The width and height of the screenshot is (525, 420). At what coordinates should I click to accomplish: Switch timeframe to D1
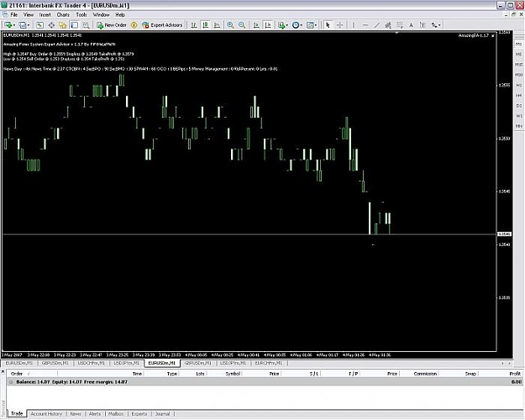pyautogui.click(x=518, y=106)
